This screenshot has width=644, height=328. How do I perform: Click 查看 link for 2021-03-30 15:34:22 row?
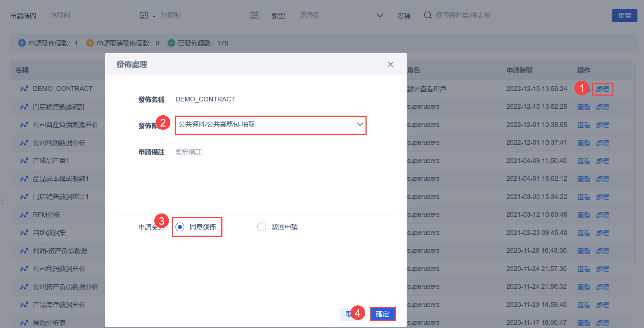584,197
